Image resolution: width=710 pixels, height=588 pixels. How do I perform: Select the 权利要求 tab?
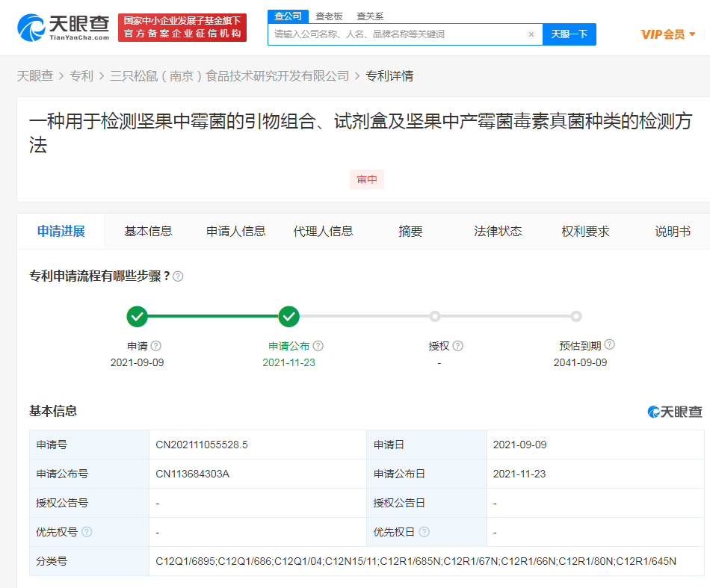coord(585,232)
